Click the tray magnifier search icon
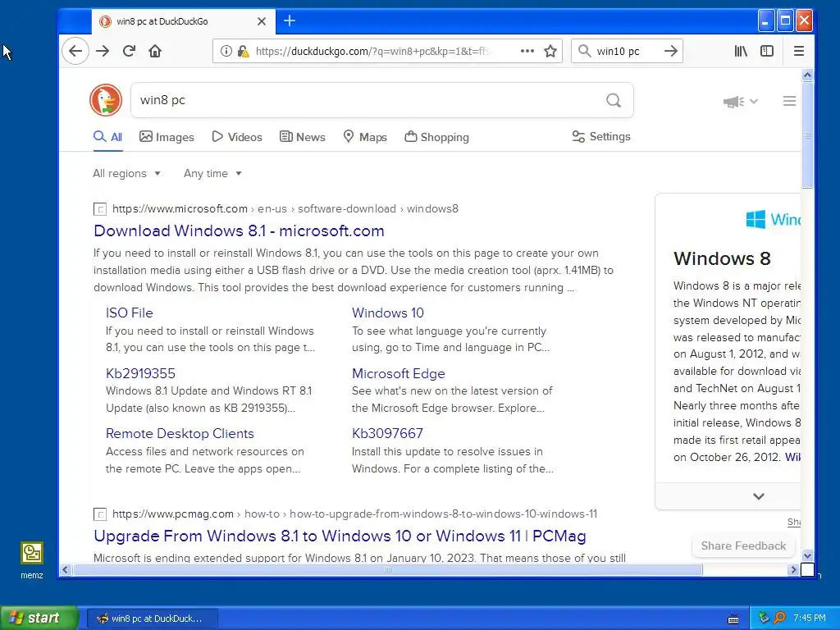Viewport: 840px width, 630px height. pyautogui.click(x=779, y=618)
